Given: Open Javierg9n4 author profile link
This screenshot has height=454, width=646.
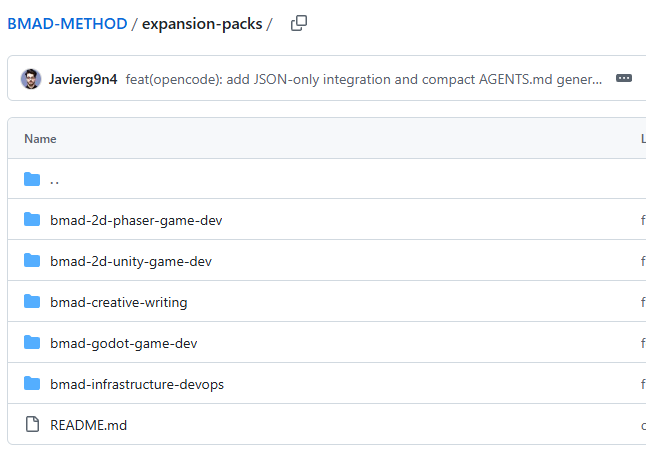Looking at the screenshot, I should (x=83, y=79).
